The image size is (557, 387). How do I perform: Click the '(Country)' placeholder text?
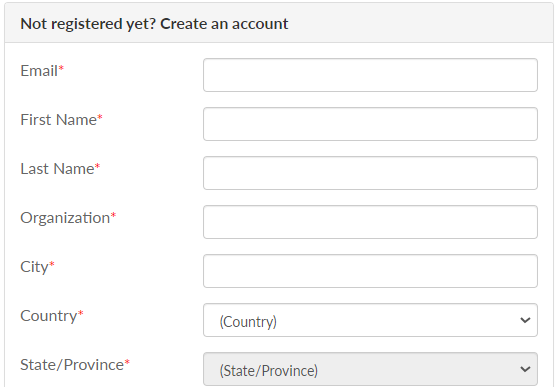(248, 322)
